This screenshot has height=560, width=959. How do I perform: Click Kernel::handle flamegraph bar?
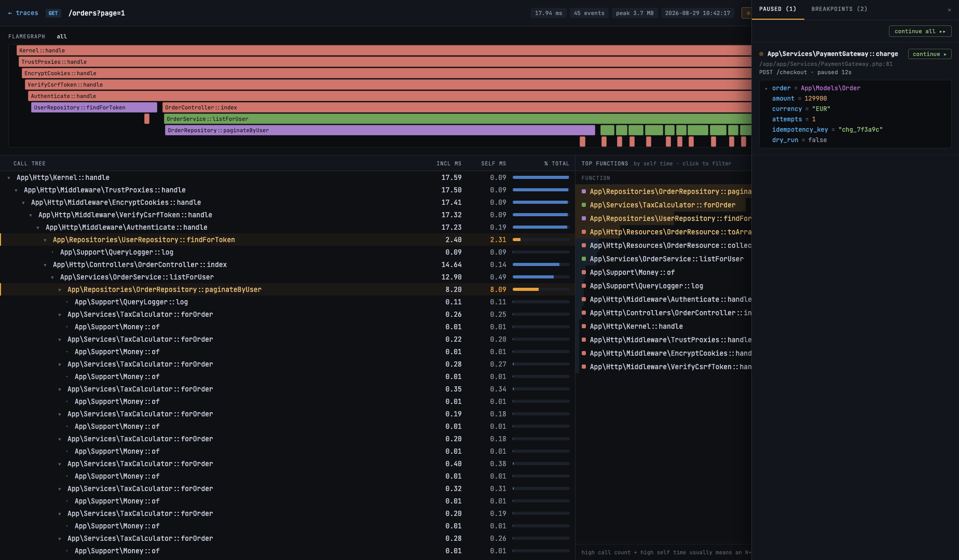(384, 50)
